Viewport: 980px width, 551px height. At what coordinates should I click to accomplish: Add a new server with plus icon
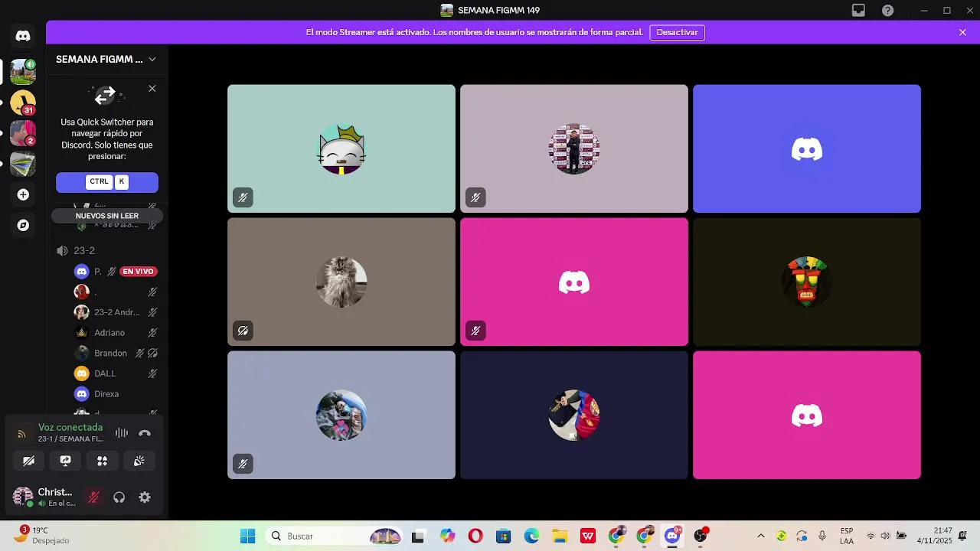pos(23,195)
